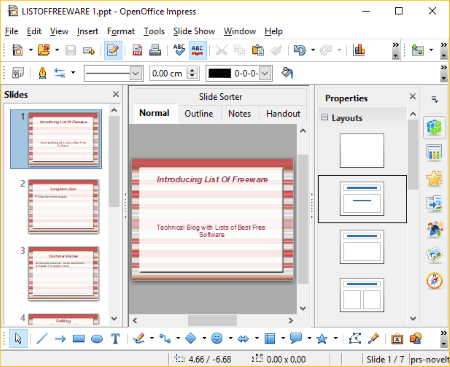This screenshot has width=450, height=367.
Task: Toggle AutoSpellcheck ABC icon
Action: (198, 50)
